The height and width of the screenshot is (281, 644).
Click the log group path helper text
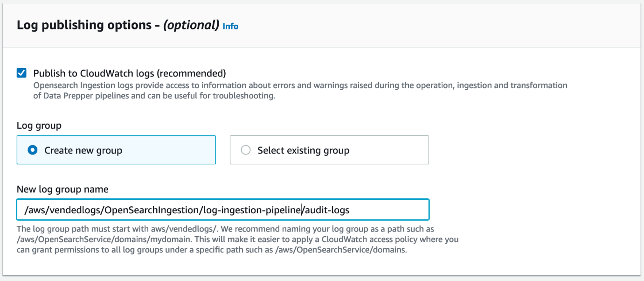(x=233, y=239)
